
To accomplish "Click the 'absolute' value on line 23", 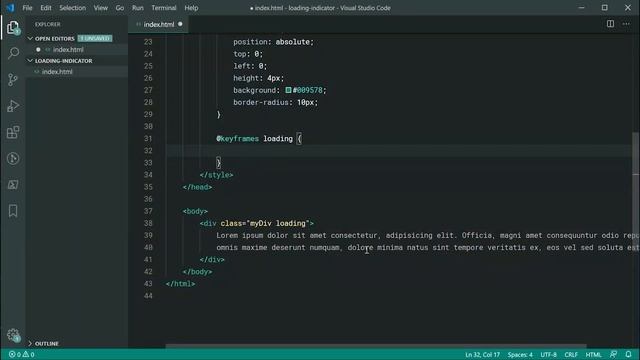I will (292, 42).
